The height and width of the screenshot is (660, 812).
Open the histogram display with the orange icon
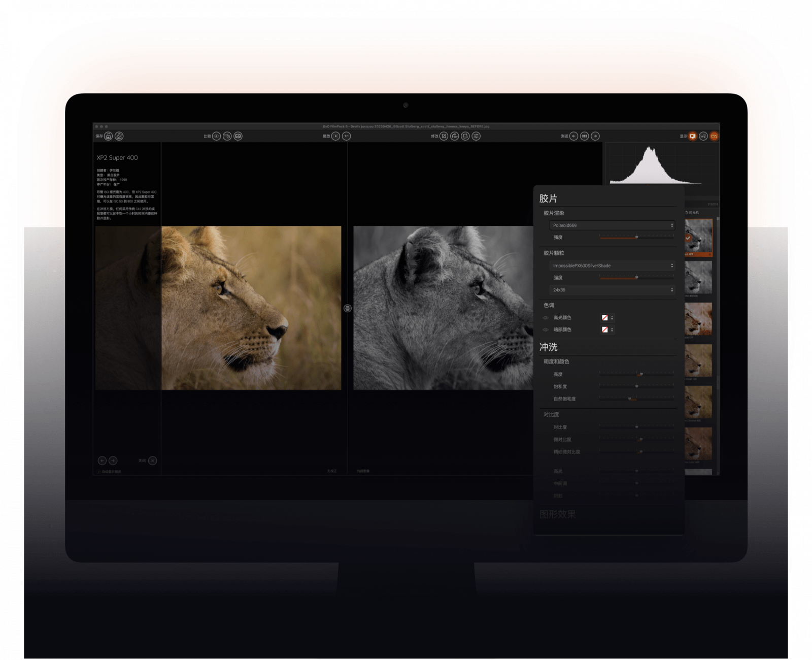[x=715, y=136]
